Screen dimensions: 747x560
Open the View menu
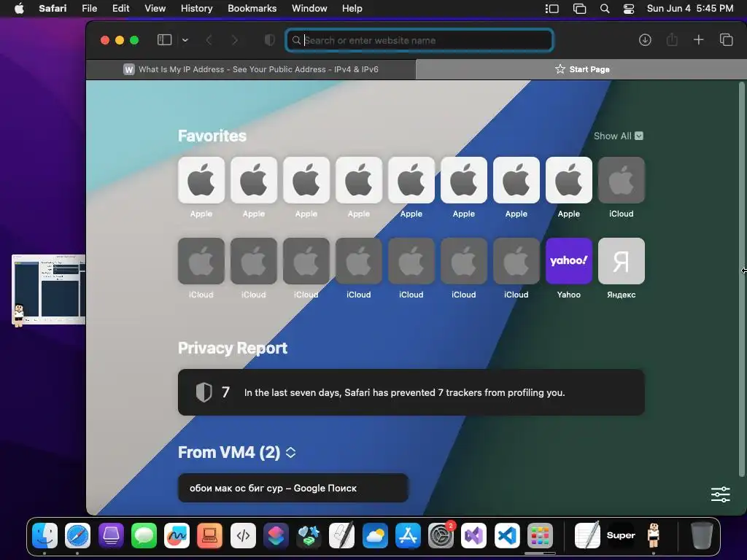(155, 9)
